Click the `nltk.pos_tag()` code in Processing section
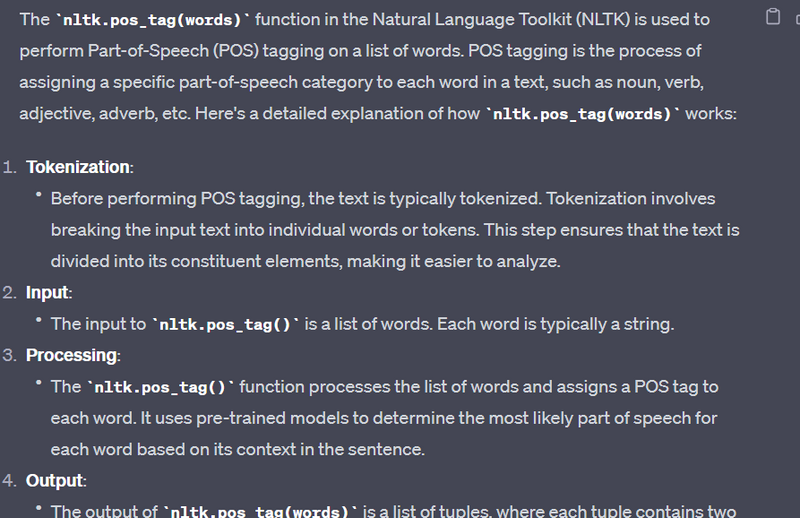This screenshot has width=800, height=518. coord(161,387)
